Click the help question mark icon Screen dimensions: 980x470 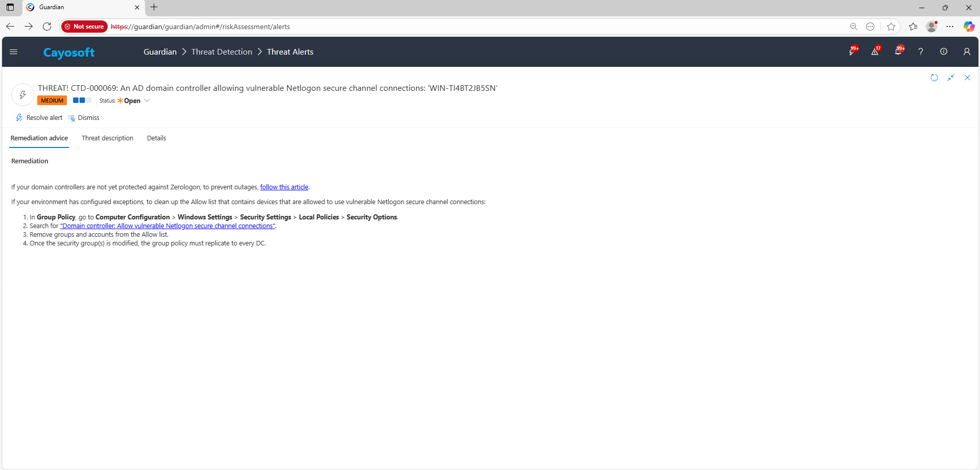click(921, 52)
